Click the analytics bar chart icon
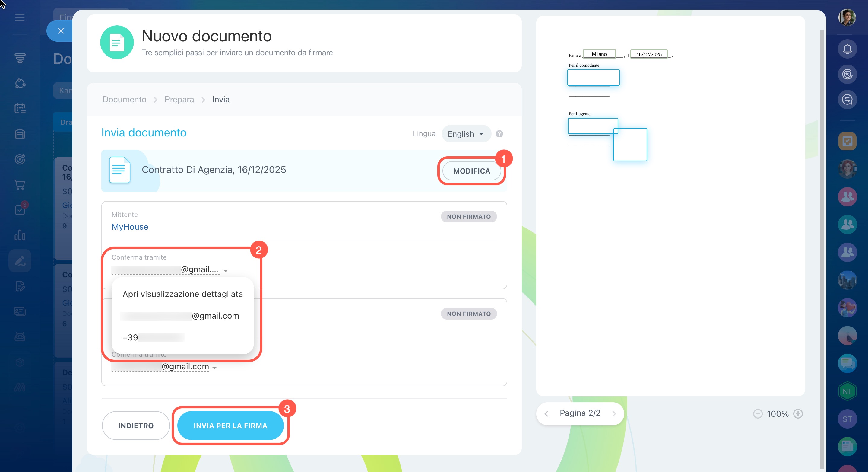The height and width of the screenshot is (472, 868). [x=20, y=235]
